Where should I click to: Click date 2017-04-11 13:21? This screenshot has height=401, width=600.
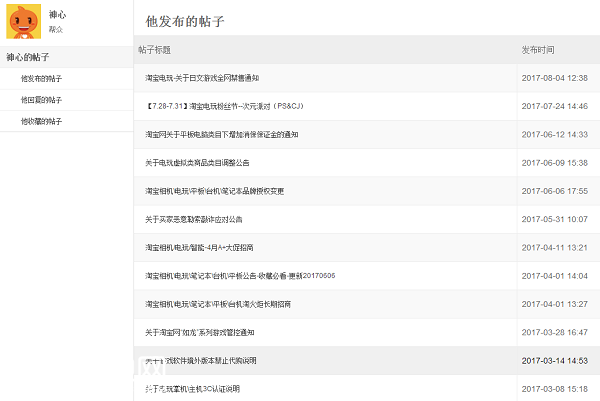coord(555,248)
